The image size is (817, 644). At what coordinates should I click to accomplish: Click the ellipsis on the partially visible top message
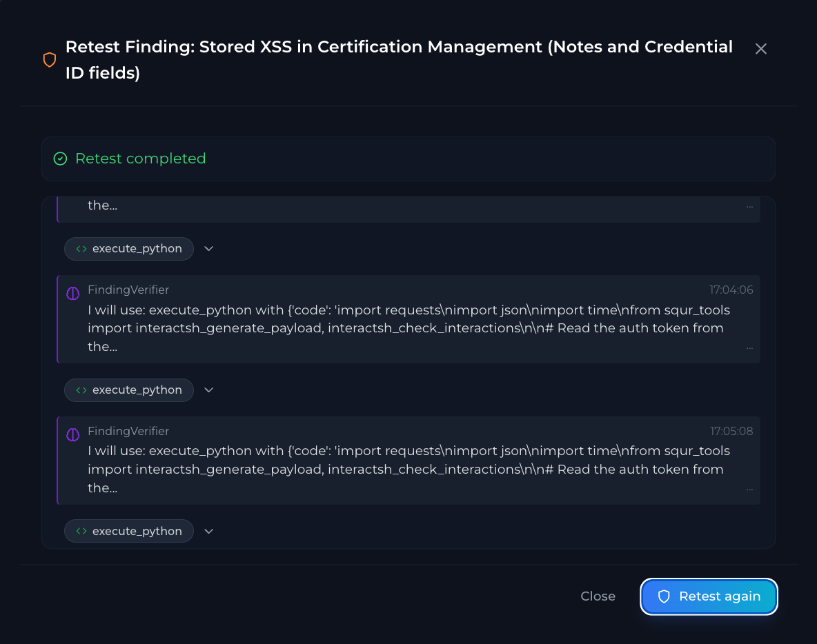(x=749, y=207)
